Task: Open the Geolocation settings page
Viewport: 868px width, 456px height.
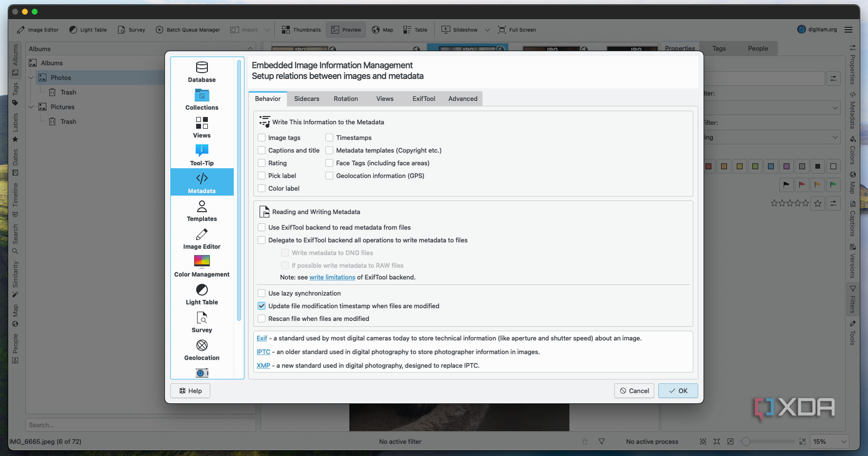Action: 202,350
